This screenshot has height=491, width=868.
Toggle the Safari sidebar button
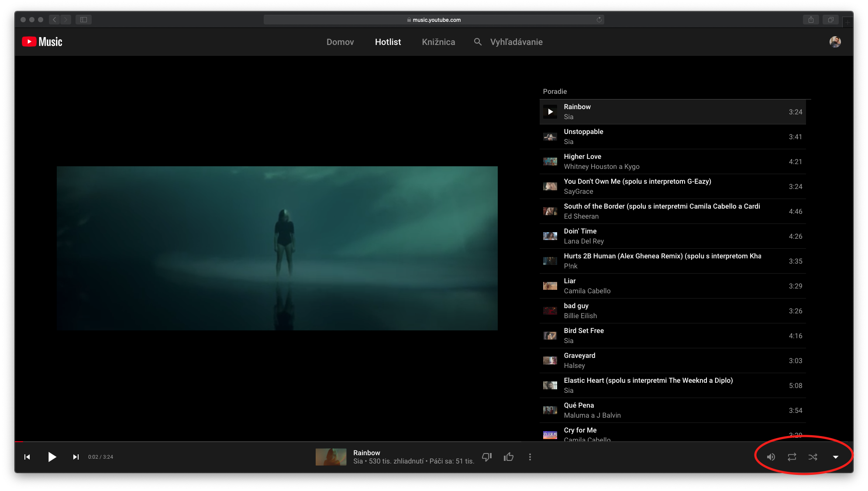(x=83, y=20)
